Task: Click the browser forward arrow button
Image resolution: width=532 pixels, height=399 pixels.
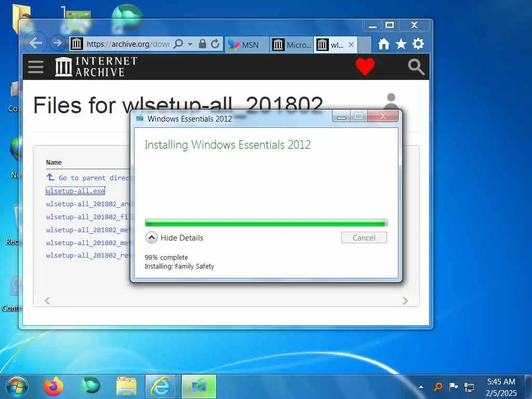Action: [x=58, y=43]
